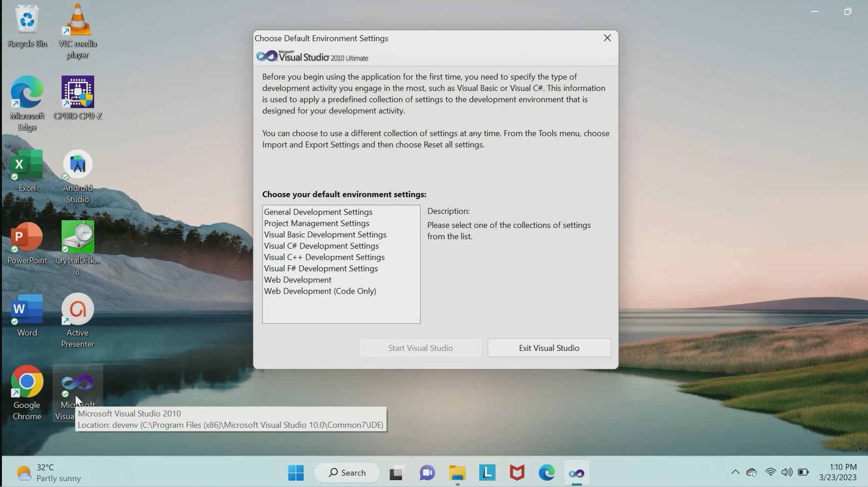Open Task View from the taskbar
Image resolution: width=868 pixels, height=487 pixels.
coord(396,473)
